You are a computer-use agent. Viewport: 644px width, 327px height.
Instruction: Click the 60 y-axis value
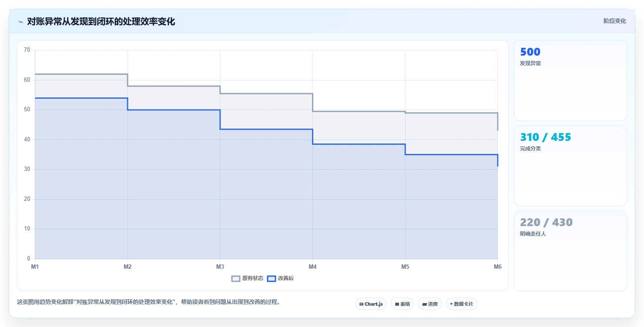[x=27, y=80]
